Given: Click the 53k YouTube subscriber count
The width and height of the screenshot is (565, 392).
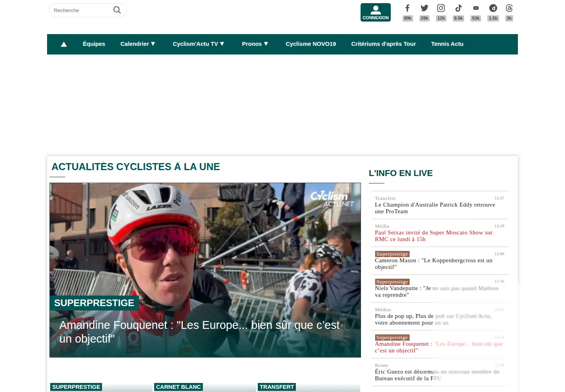Looking at the screenshot, I should tap(476, 18).
